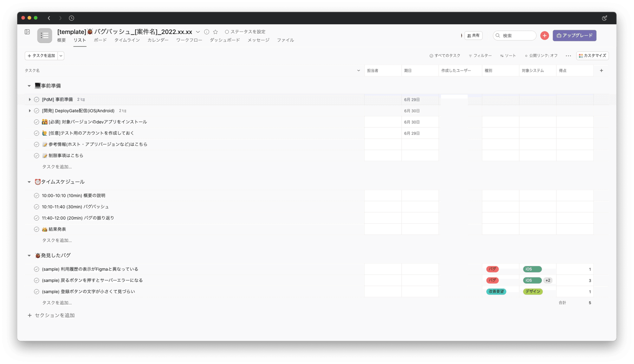Click the アップグレード button
634x364 pixels.
pos(574,35)
